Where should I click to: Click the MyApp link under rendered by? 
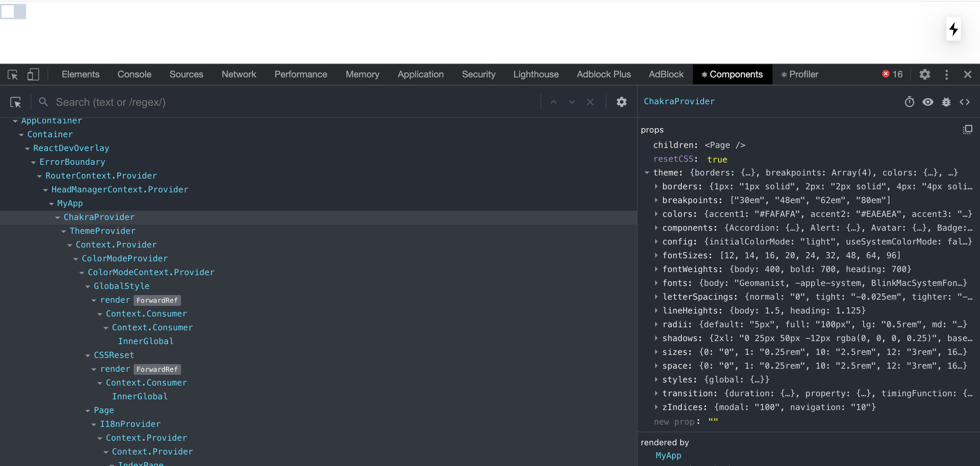point(668,455)
